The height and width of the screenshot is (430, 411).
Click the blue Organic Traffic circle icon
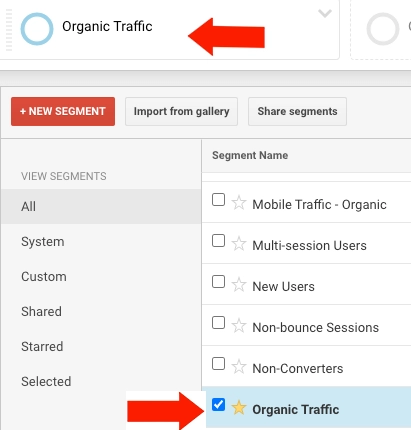click(x=37, y=29)
